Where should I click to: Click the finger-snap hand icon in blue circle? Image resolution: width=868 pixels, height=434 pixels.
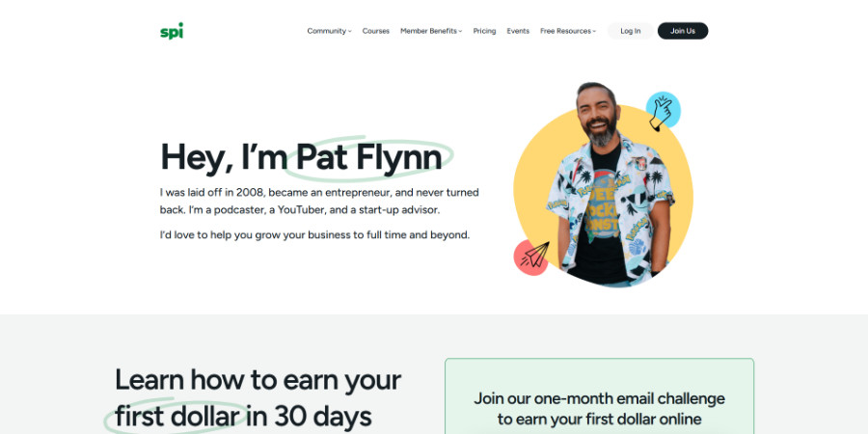pyautogui.click(x=663, y=110)
